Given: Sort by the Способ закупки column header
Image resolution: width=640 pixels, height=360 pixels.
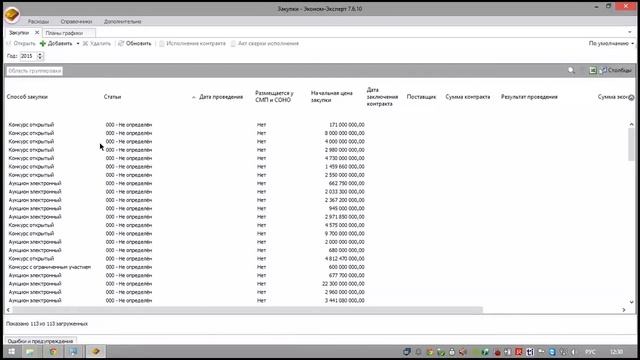Looking at the screenshot, I should 27,97.
